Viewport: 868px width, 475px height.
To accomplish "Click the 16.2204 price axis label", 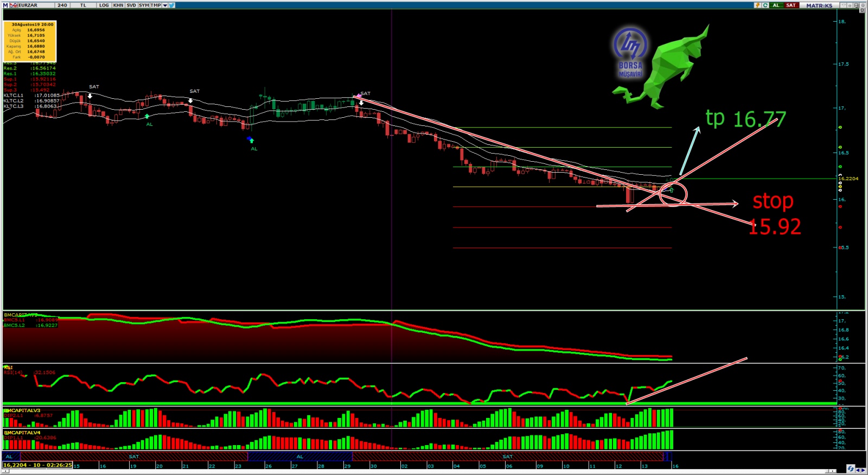I will (848, 179).
